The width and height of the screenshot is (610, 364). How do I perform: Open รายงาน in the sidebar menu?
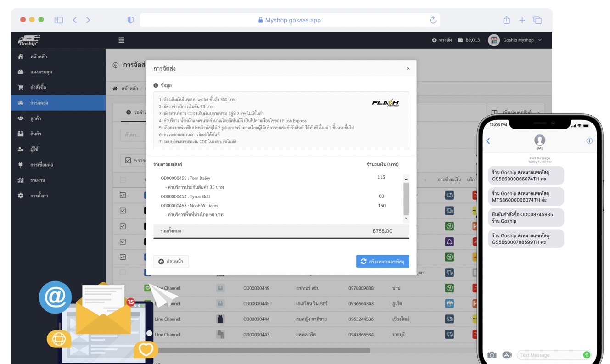pos(38,180)
